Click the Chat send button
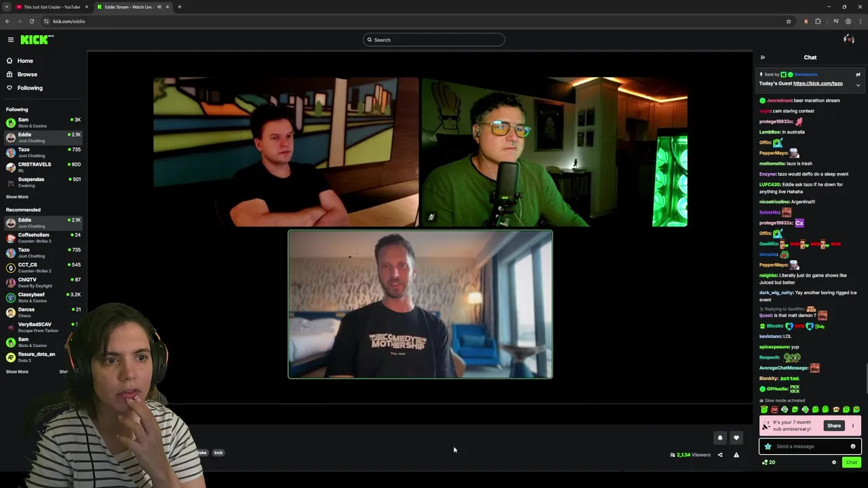The height and width of the screenshot is (488, 868). 851,462
